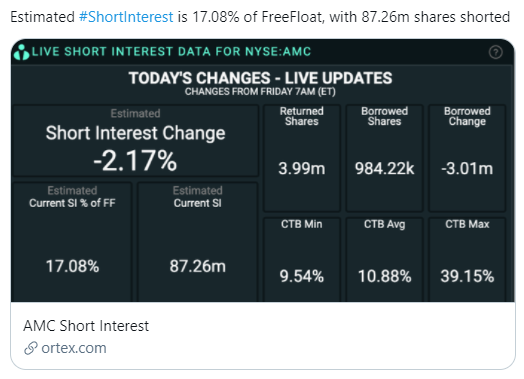524x379 pixels.
Task: Click the Today's Changes - Live Updates heading
Action: pyautogui.click(x=260, y=78)
